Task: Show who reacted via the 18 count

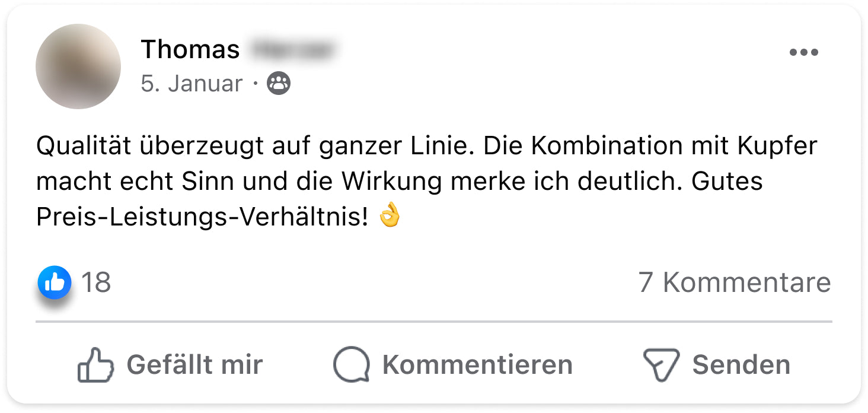Action: click(95, 282)
